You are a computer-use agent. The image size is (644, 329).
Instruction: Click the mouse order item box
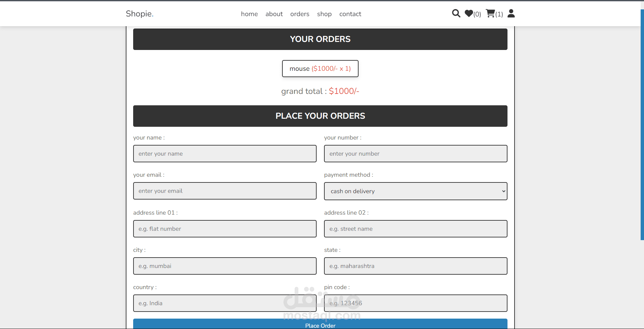[x=320, y=68]
